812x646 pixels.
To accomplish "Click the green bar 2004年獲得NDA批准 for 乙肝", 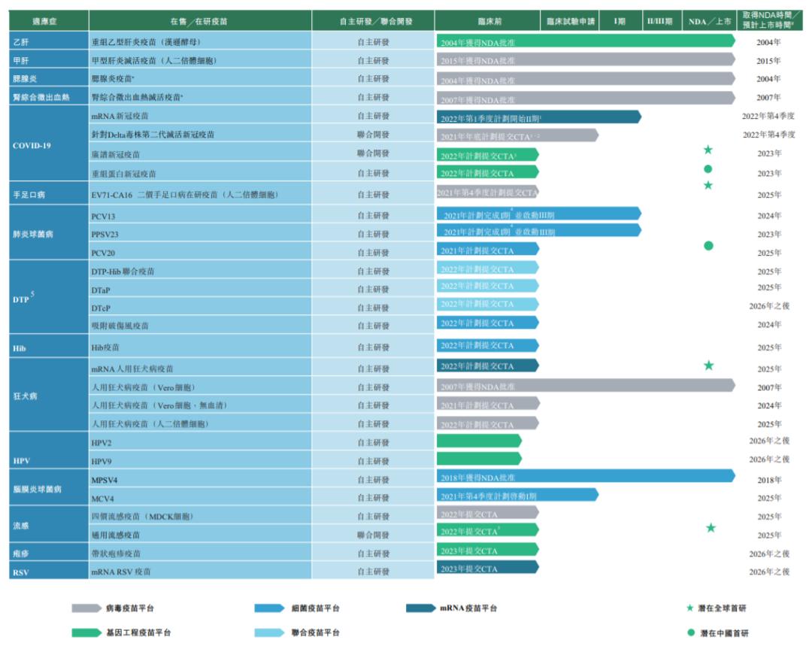I will tap(586, 41).
